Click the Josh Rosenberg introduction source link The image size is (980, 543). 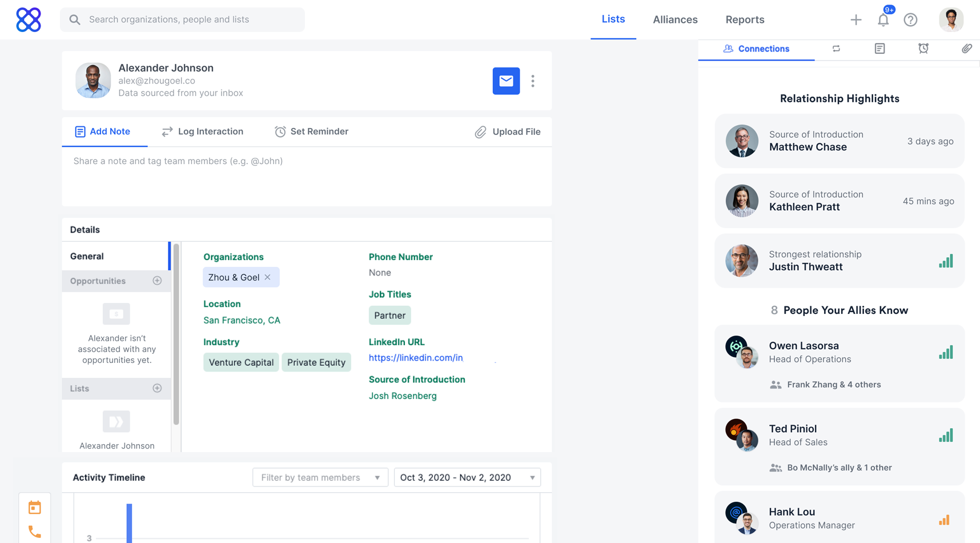click(403, 396)
